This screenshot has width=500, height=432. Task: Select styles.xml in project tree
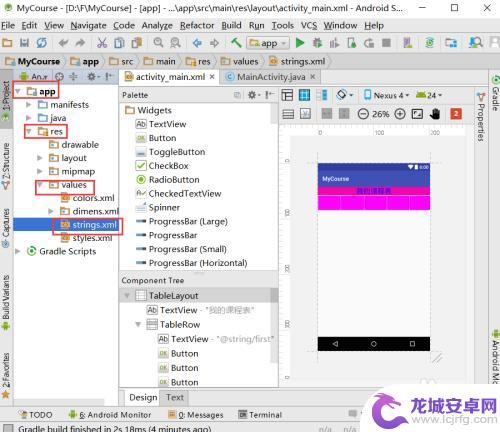pyautogui.click(x=87, y=238)
